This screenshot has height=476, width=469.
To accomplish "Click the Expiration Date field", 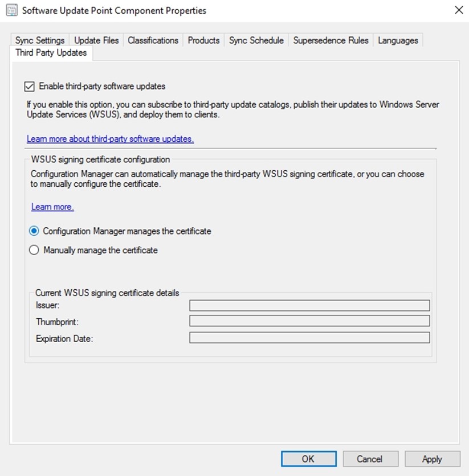I will (309, 338).
